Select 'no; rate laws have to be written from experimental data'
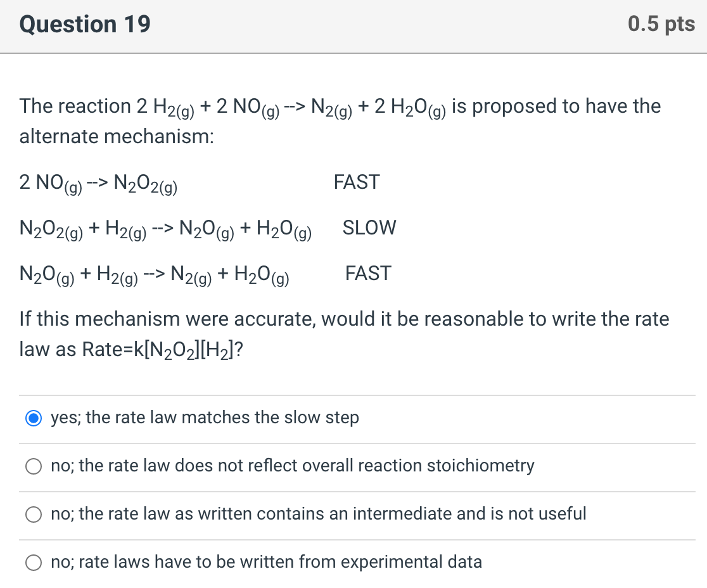 pyautogui.click(x=266, y=562)
